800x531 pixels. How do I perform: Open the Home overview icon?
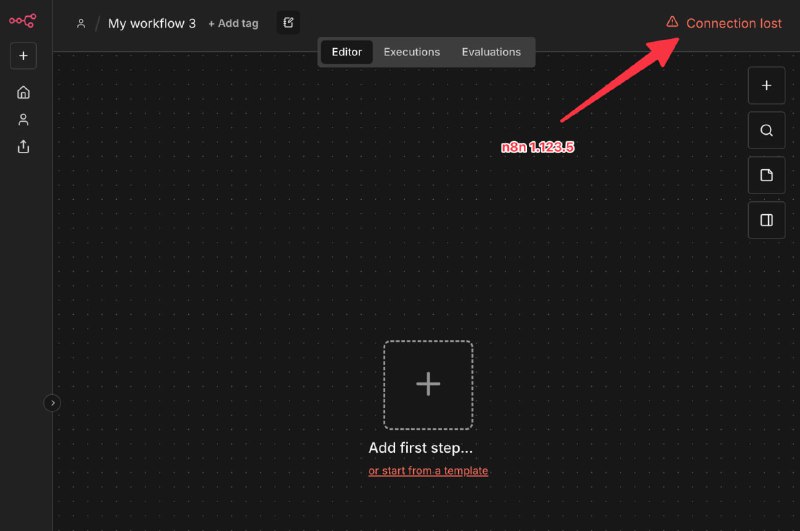[23, 92]
